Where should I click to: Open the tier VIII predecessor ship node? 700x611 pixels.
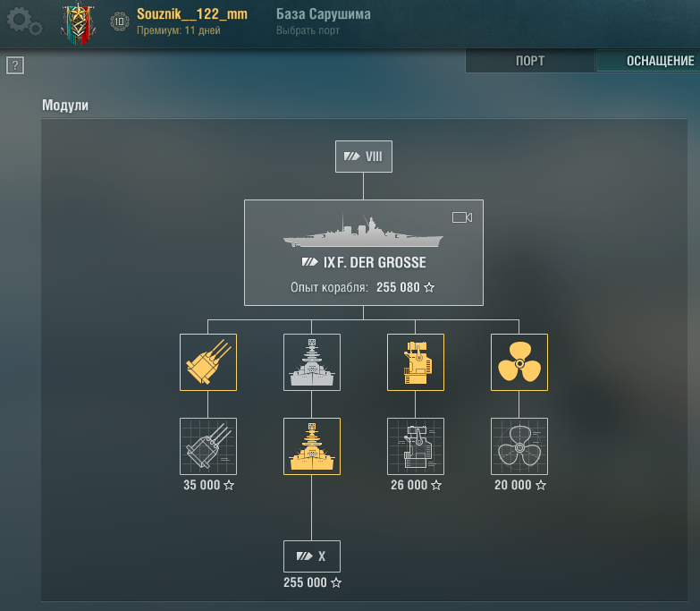click(363, 157)
